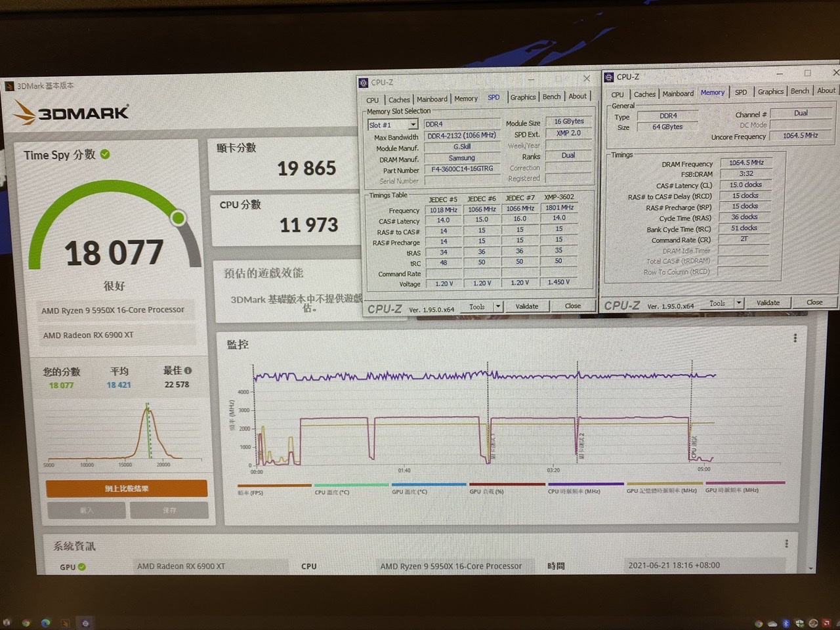Image resolution: width=840 pixels, height=630 pixels.
Task: Open Mainboard tab in CPU-Z Memory window
Action: coord(678,93)
